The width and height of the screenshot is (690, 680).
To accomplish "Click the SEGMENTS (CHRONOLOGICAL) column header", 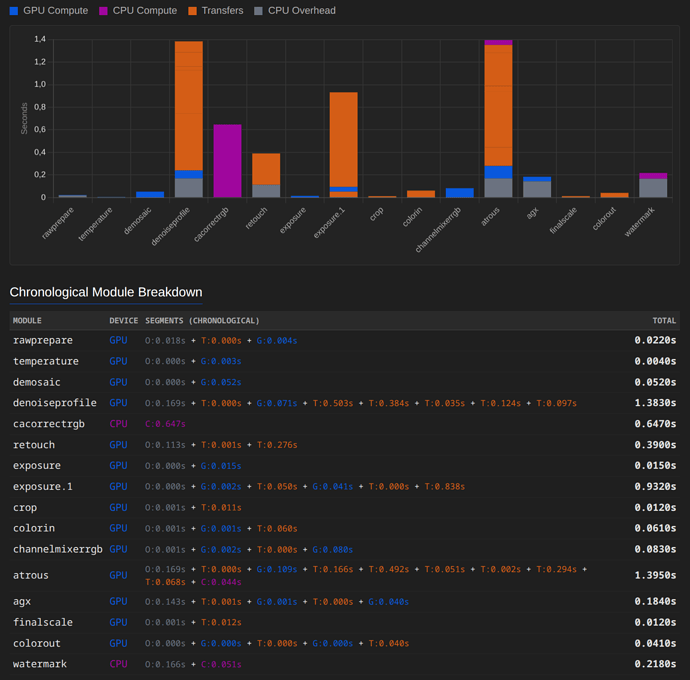I will pos(202,321).
